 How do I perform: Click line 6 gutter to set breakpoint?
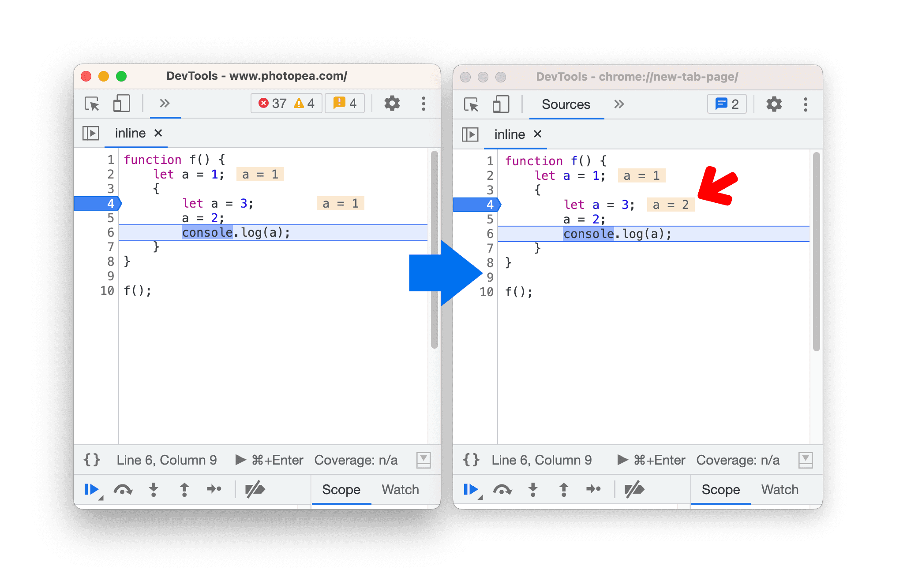coord(109,233)
